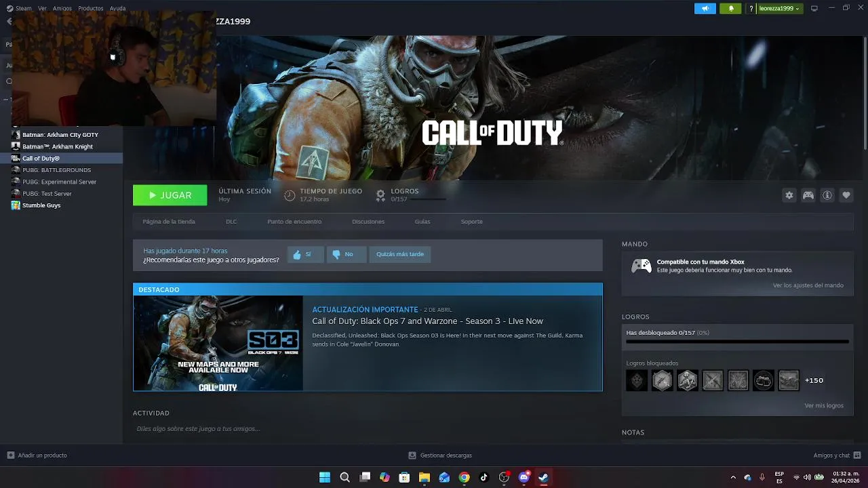Recommend the game with the Sí thumbs-up
868x488 pixels.
click(305, 254)
